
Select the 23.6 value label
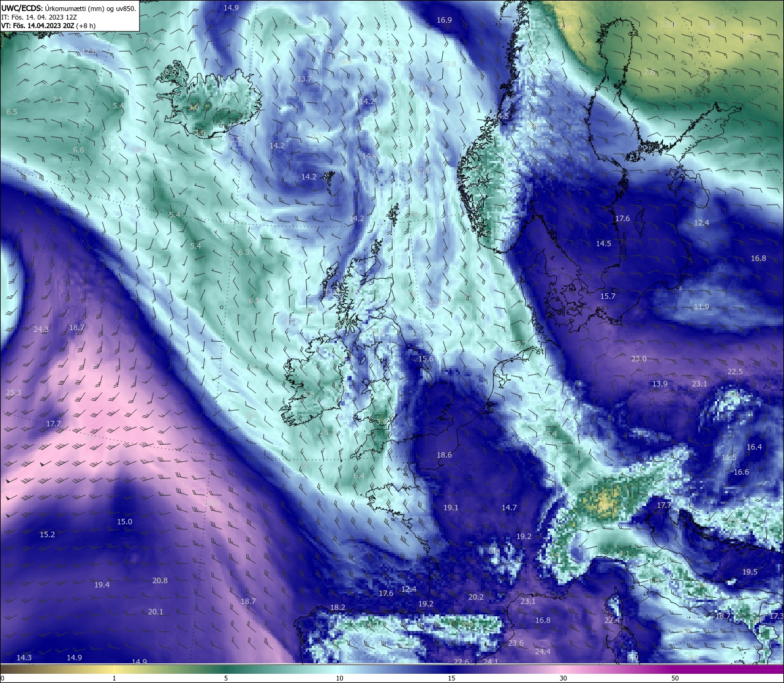coord(516,643)
